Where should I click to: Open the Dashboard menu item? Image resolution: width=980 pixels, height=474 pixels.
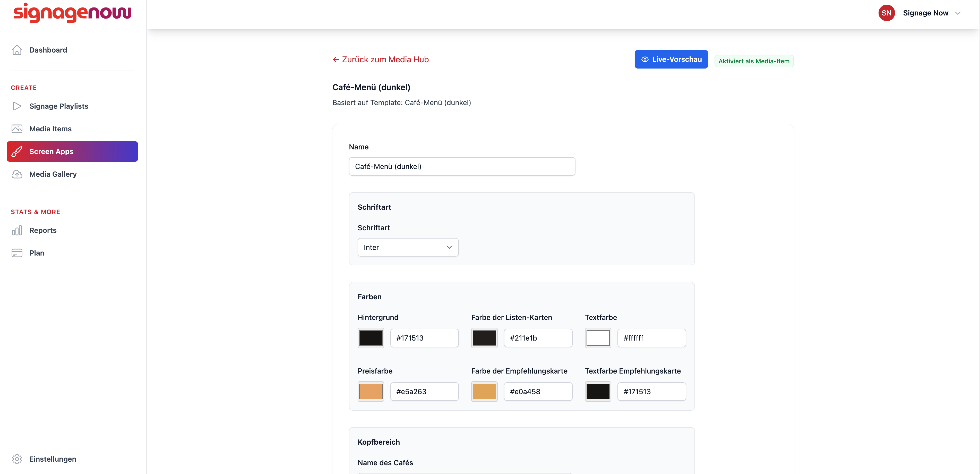72,50
